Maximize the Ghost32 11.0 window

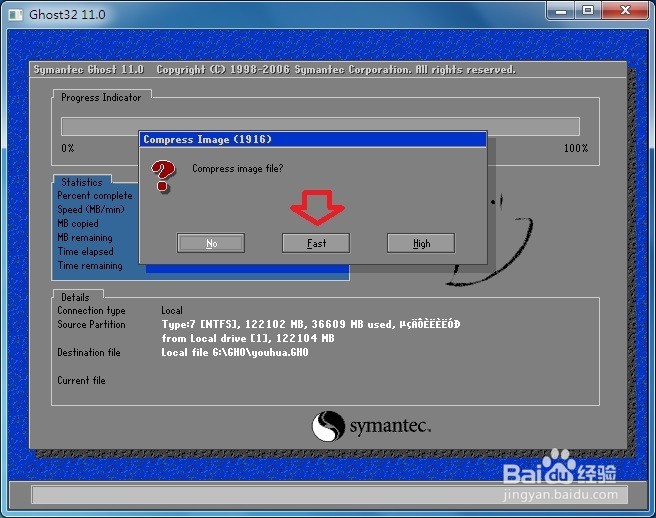click(x=588, y=10)
